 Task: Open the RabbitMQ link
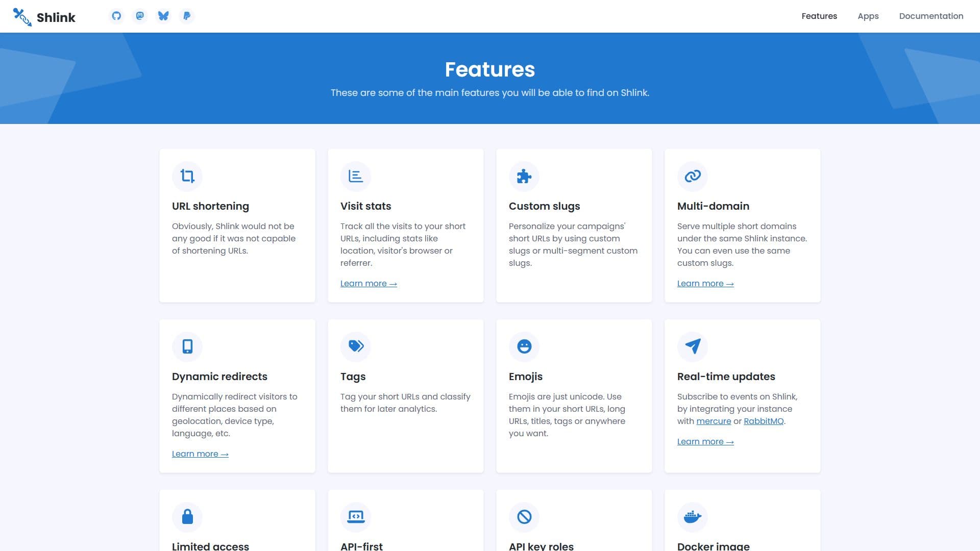(764, 421)
